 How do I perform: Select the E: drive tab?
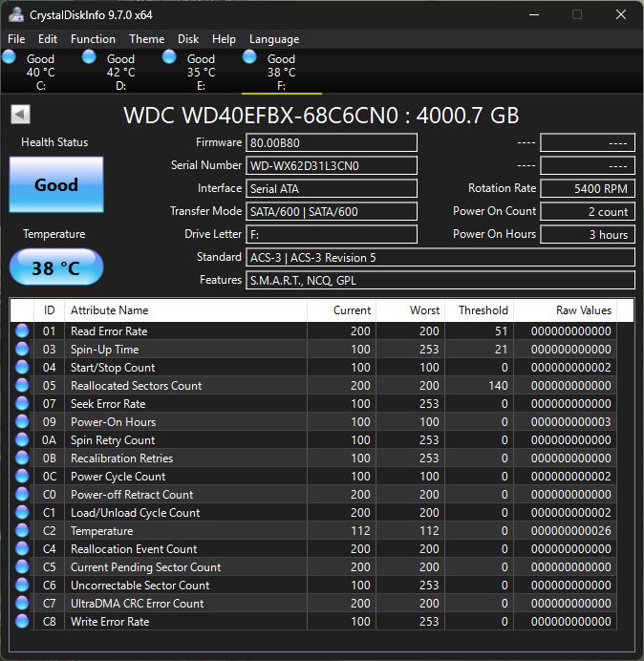(x=202, y=72)
